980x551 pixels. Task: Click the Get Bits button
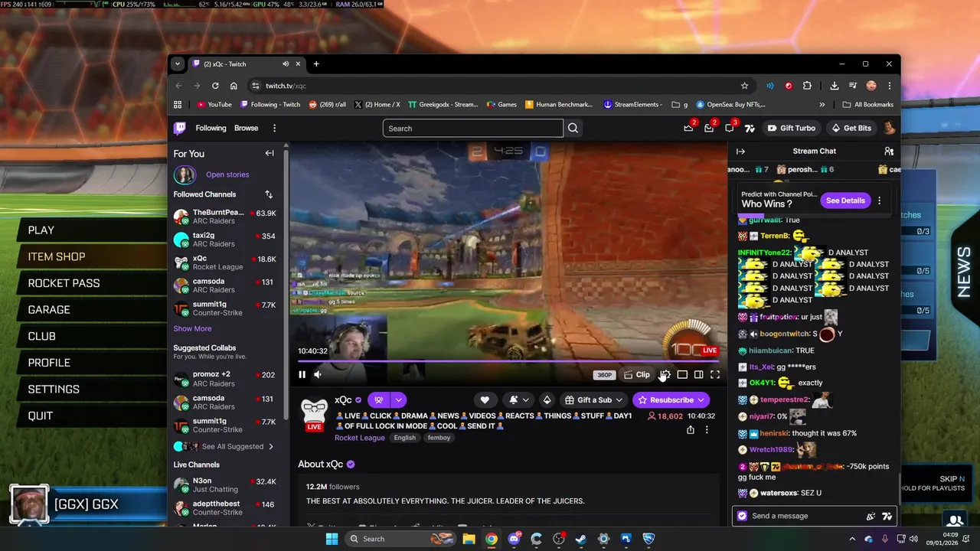point(851,128)
